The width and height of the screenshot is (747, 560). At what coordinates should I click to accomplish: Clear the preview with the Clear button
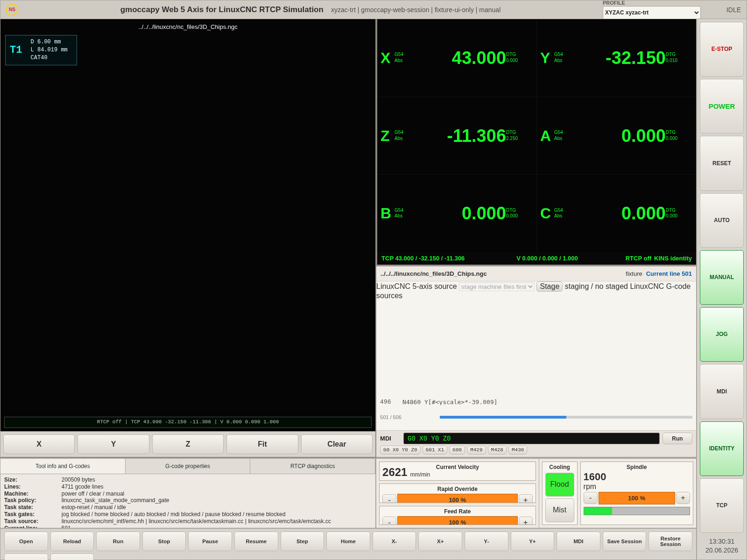[x=337, y=444]
